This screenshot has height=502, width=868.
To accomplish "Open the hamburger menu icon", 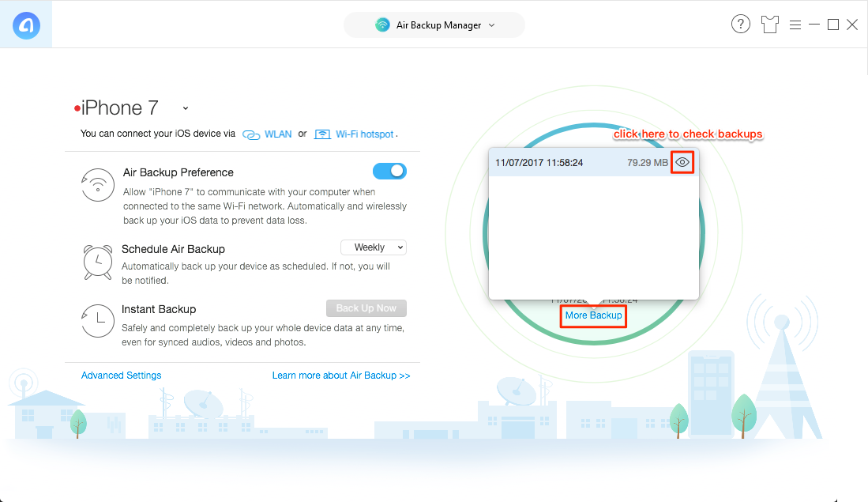I will click(x=795, y=25).
